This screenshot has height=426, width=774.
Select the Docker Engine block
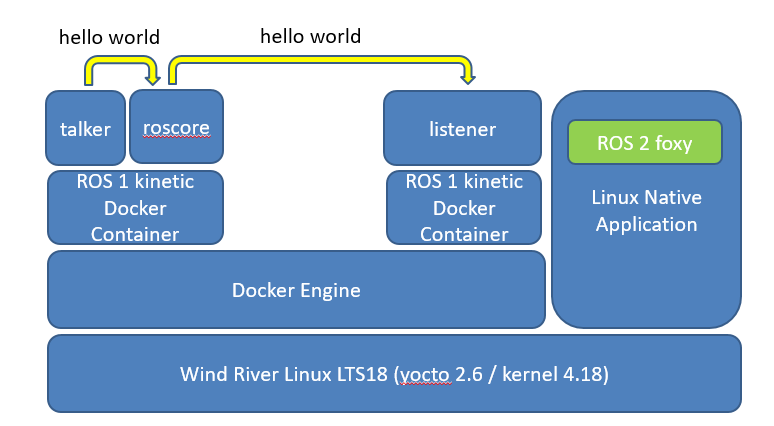tap(296, 289)
